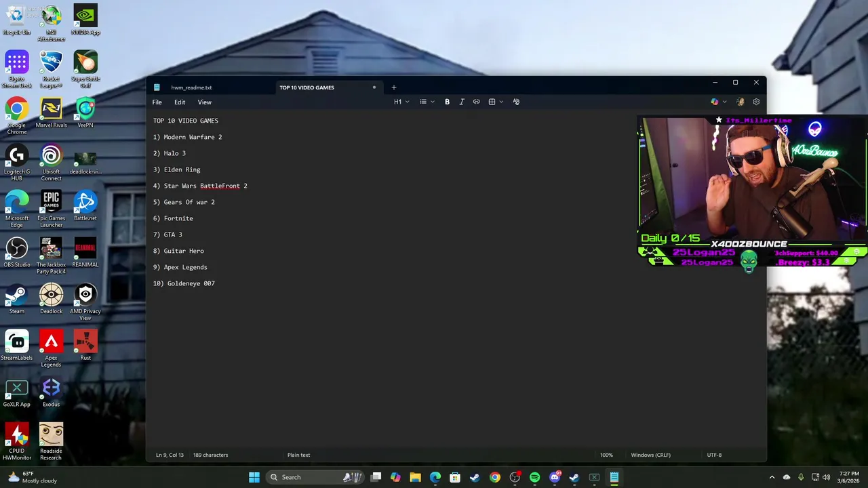Click the clear formatting icon in Notepad
The image size is (868, 488).
pyautogui.click(x=516, y=102)
